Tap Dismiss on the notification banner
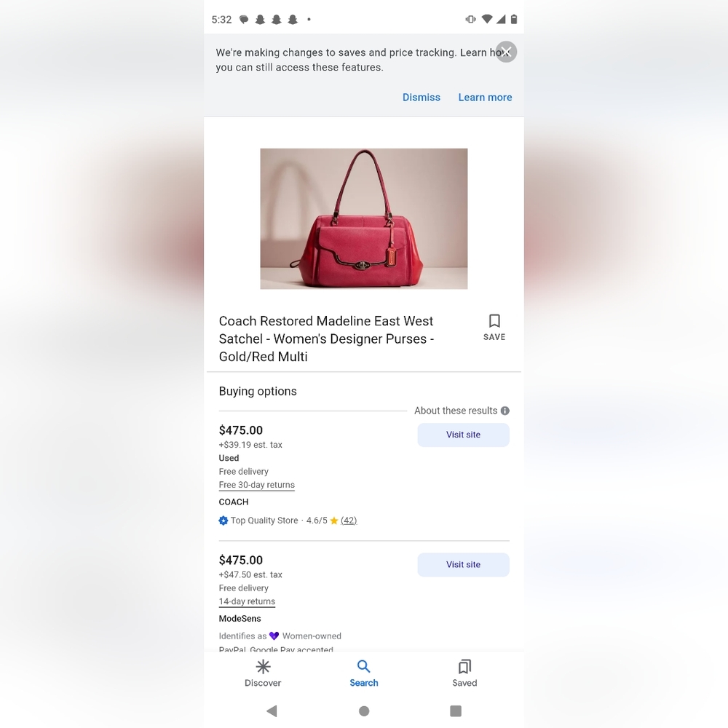The image size is (728, 728). pos(421,98)
